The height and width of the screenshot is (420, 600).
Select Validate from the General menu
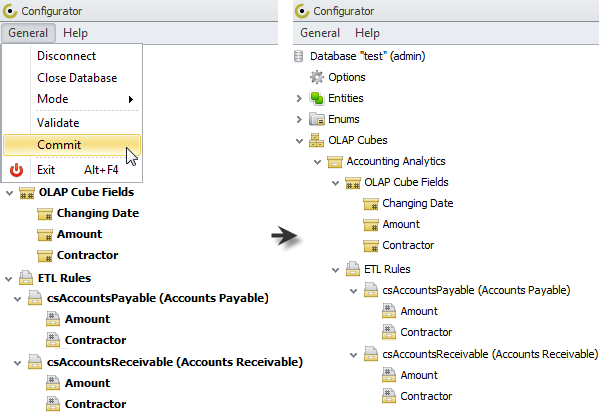tap(58, 123)
